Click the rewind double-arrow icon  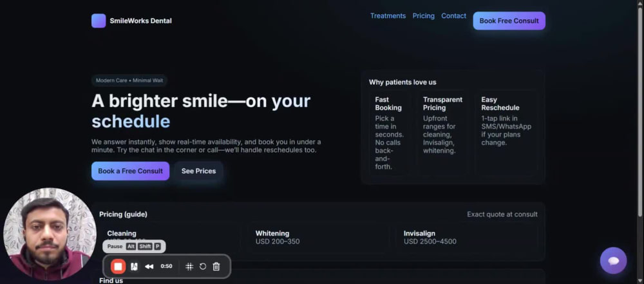(x=149, y=267)
